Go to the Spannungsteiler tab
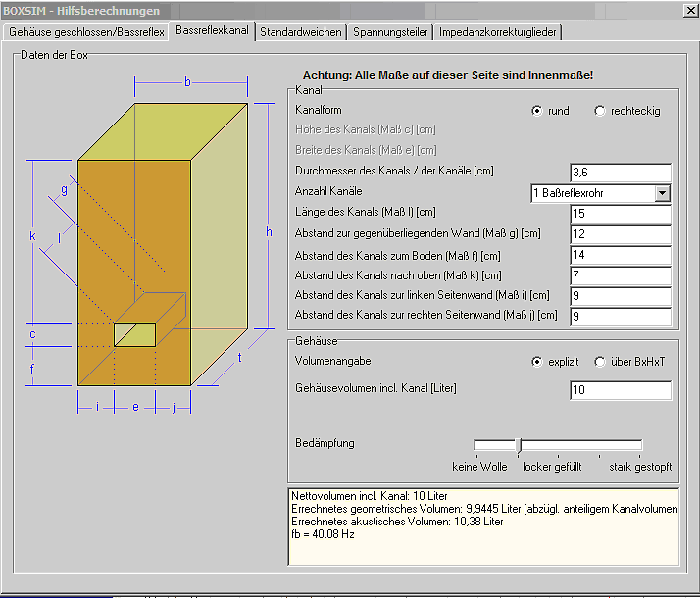This screenshot has width=700, height=598. 390,32
